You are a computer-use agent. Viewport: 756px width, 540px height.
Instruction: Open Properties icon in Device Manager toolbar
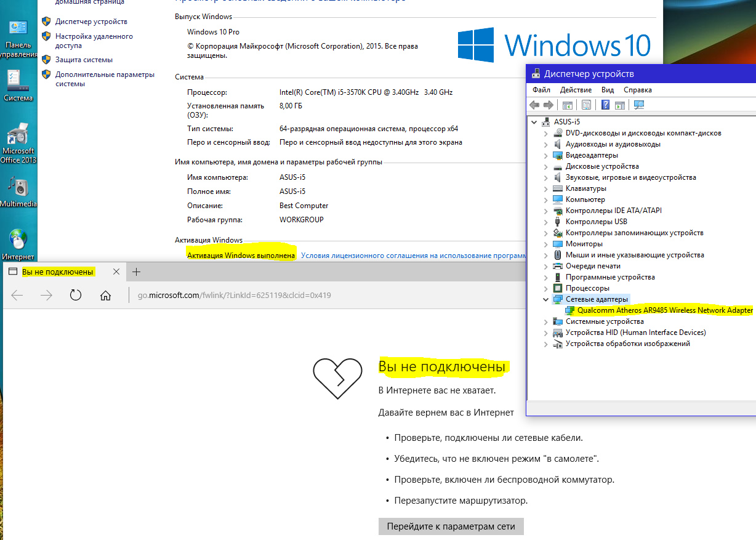[586, 105]
